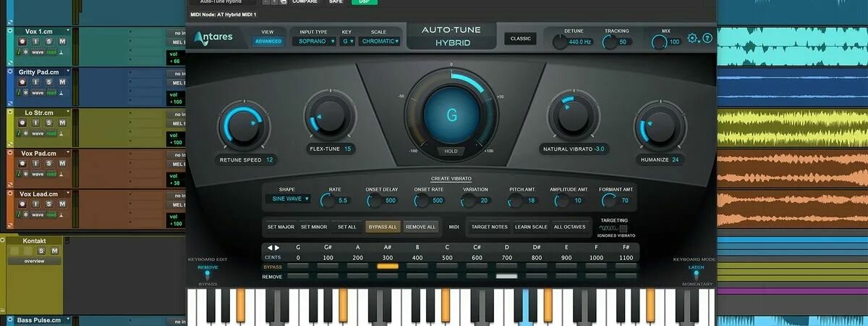
Task: Toggle Bypass for note G
Action: click(298, 266)
